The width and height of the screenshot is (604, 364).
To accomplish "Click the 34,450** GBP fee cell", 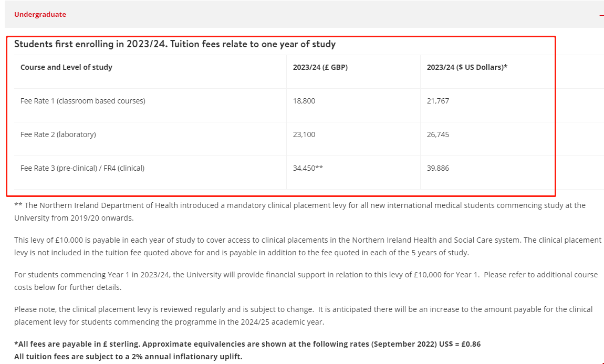I will 308,168.
